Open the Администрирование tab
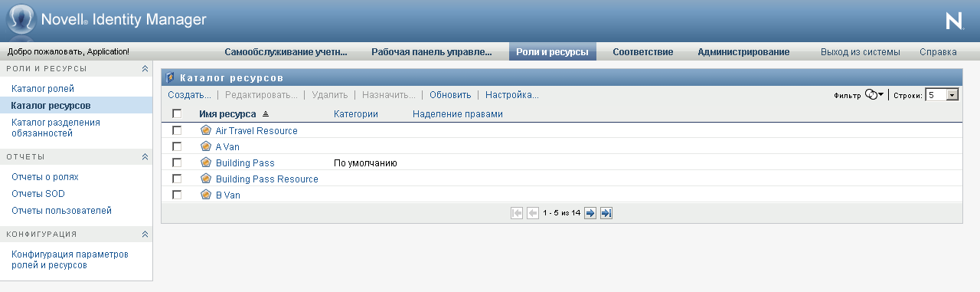This screenshot has height=292, width=980. pyautogui.click(x=743, y=52)
